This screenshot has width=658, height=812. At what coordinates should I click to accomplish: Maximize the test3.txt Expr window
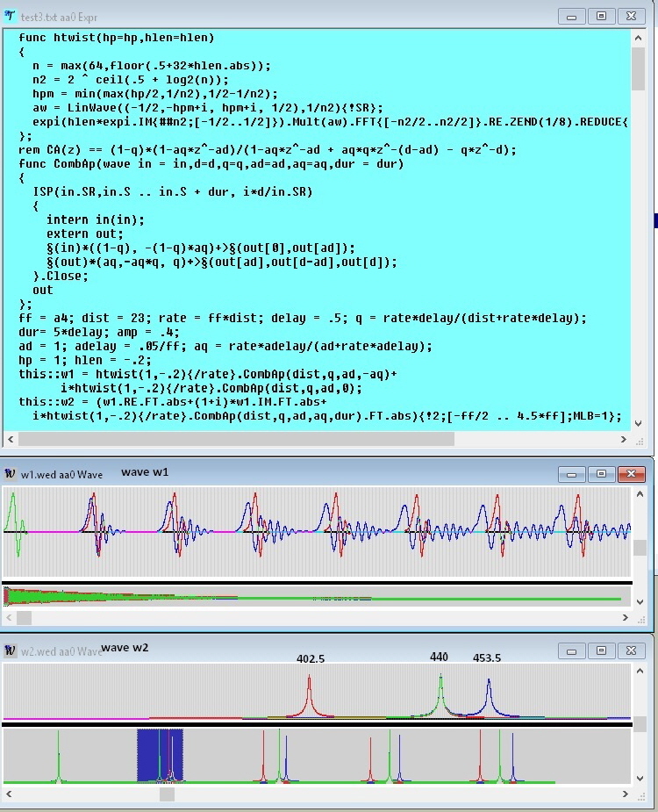click(601, 16)
